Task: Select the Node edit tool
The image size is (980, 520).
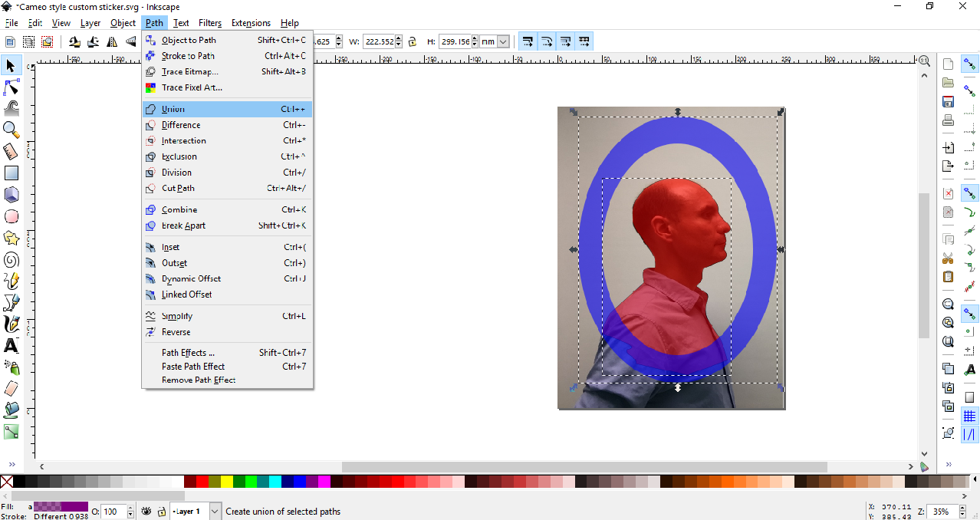Action: coord(11,87)
